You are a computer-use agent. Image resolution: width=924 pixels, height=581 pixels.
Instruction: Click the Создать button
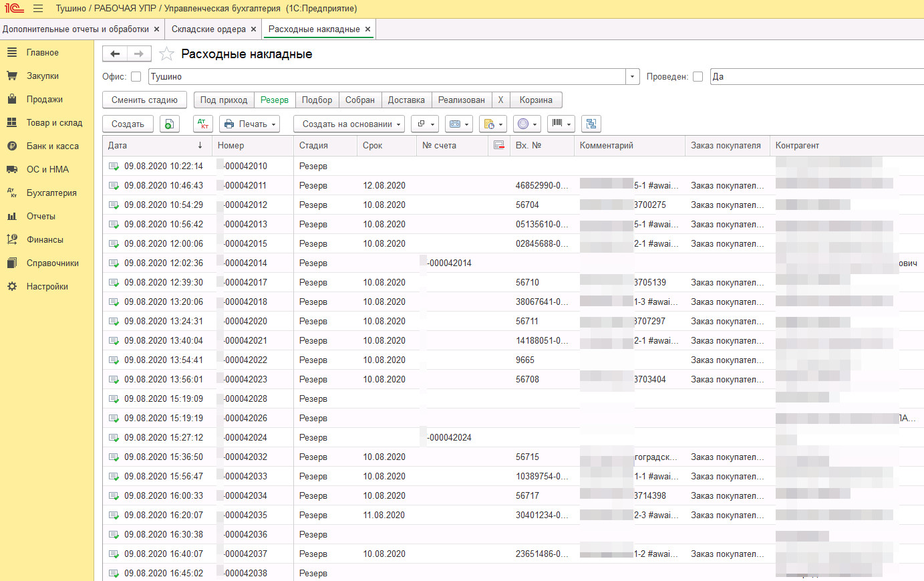pyautogui.click(x=128, y=124)
